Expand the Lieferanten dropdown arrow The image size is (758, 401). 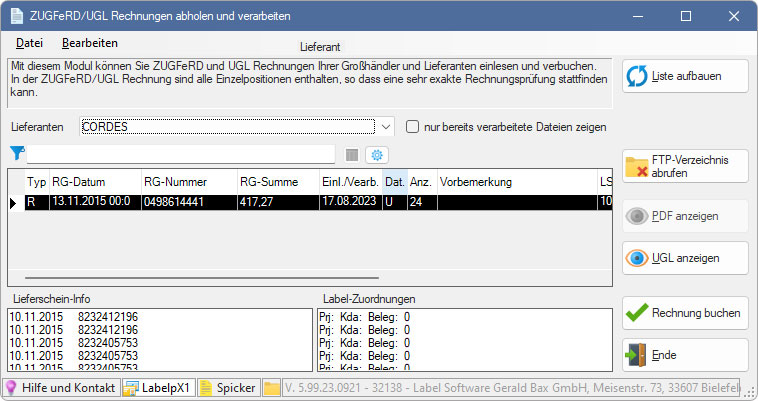click(387, 127)
